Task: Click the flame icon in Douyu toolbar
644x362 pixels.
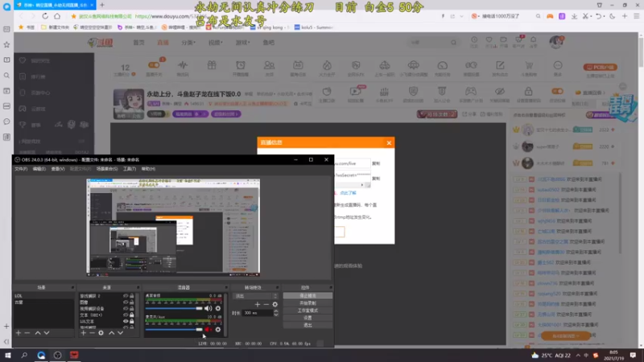Action: tap(327, 65)
